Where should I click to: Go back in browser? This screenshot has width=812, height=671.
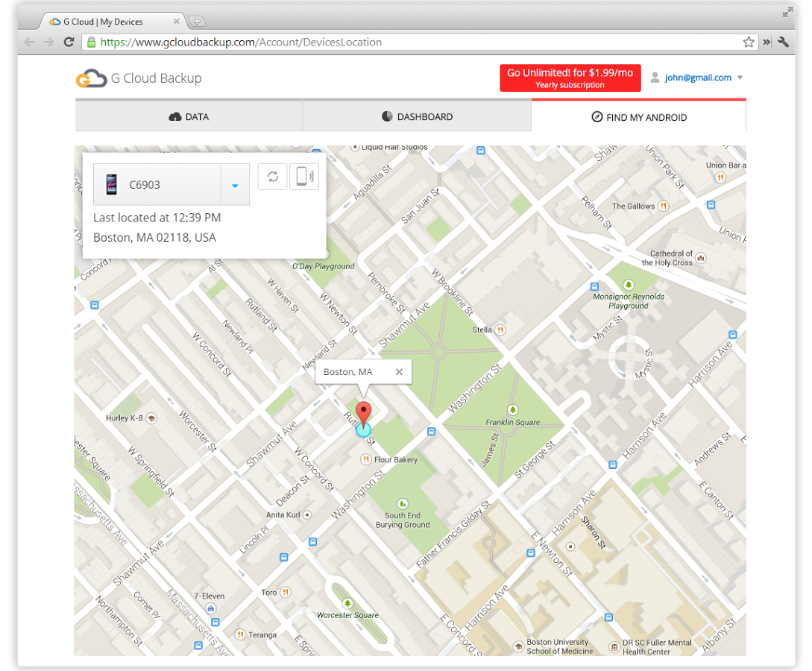coord(30,42)
